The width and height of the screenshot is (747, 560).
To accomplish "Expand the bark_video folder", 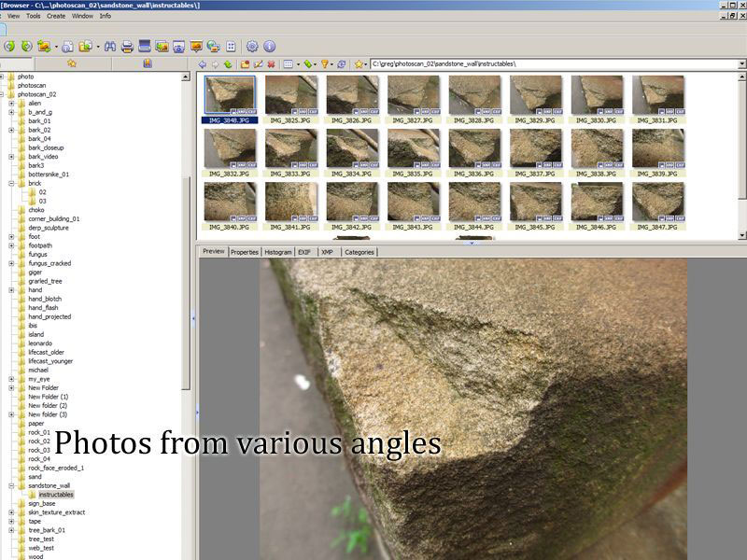I will point(11,157).
